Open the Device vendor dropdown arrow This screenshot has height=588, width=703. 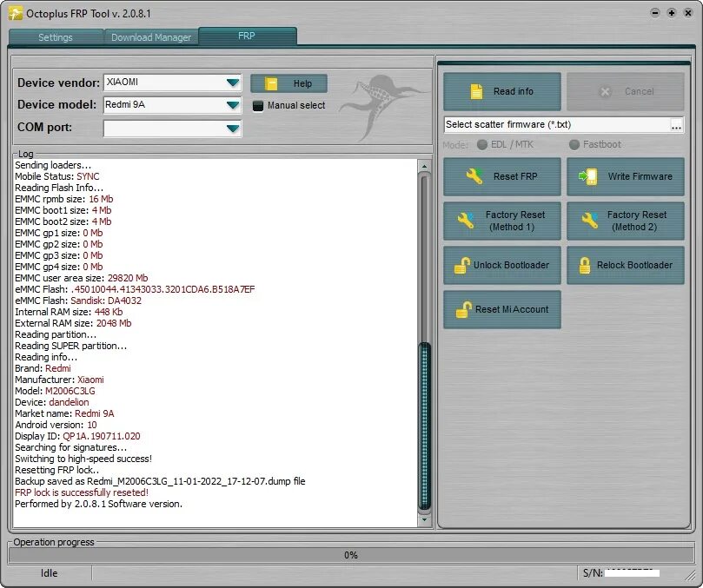click(x=233, y=83)
